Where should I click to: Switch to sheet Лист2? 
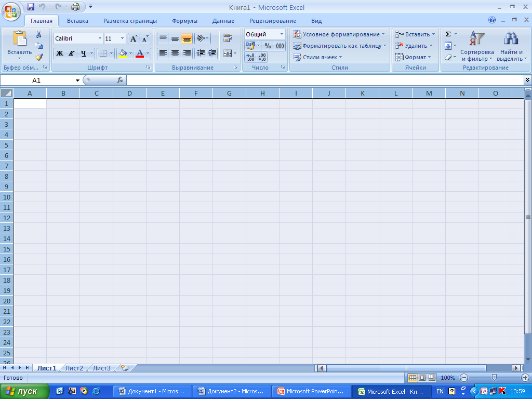74,368
